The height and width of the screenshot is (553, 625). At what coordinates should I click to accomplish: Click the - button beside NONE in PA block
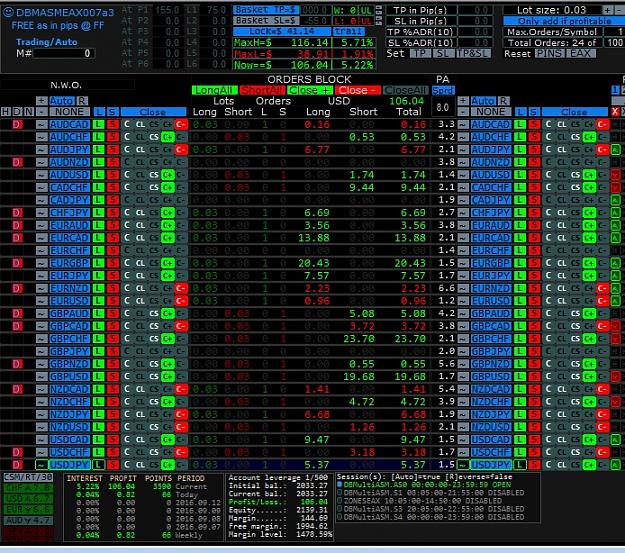[463, 112]
